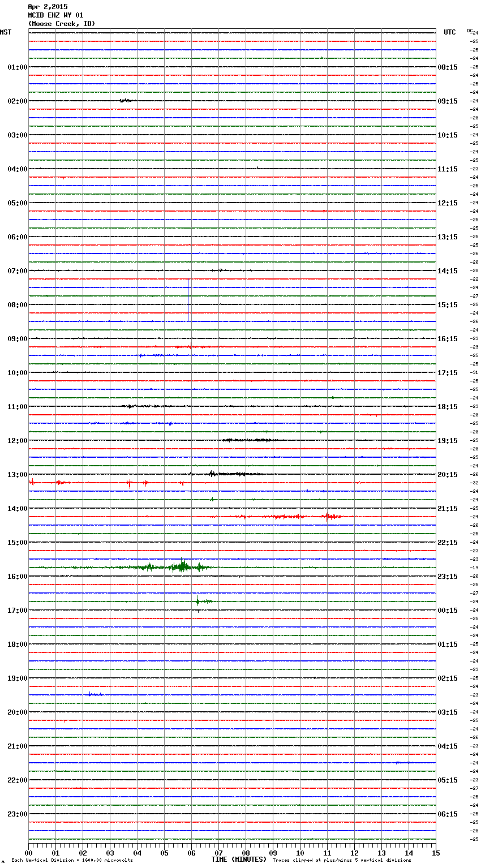Click the tall blue vertical spike near 08:00
The width and height of the screenshot is (481, 868).
[188, 300]
